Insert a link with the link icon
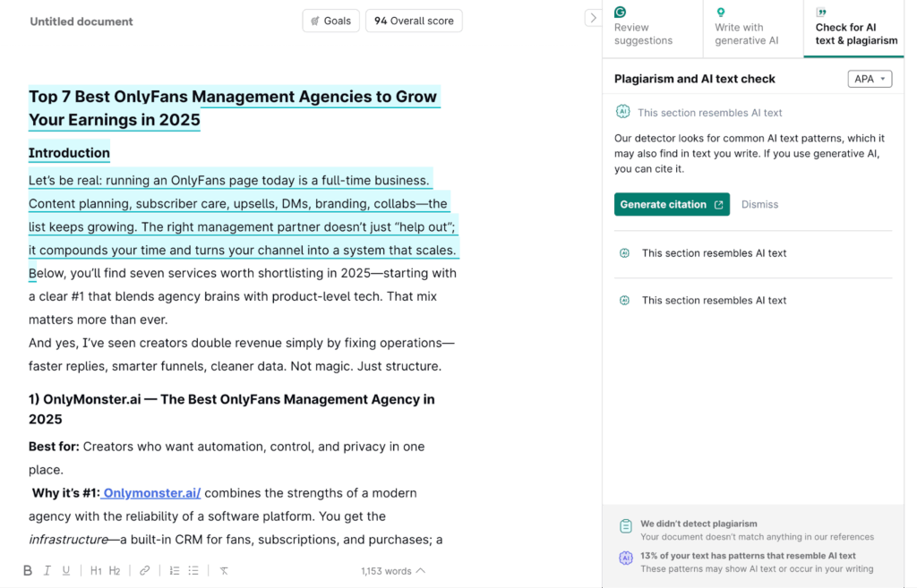The image size is (917, 588). tap(144, 570)
